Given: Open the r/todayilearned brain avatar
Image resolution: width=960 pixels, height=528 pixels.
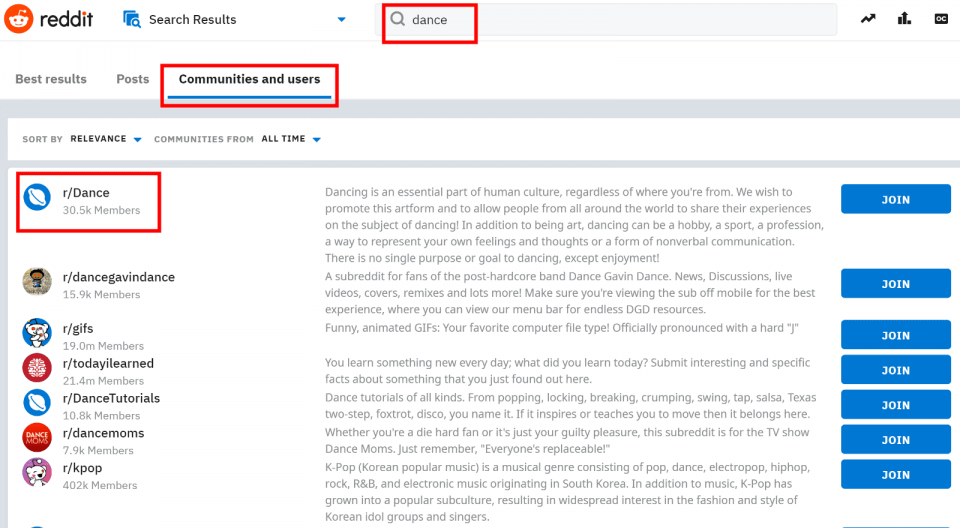Looking at the screenshot, I should [37, 368].
